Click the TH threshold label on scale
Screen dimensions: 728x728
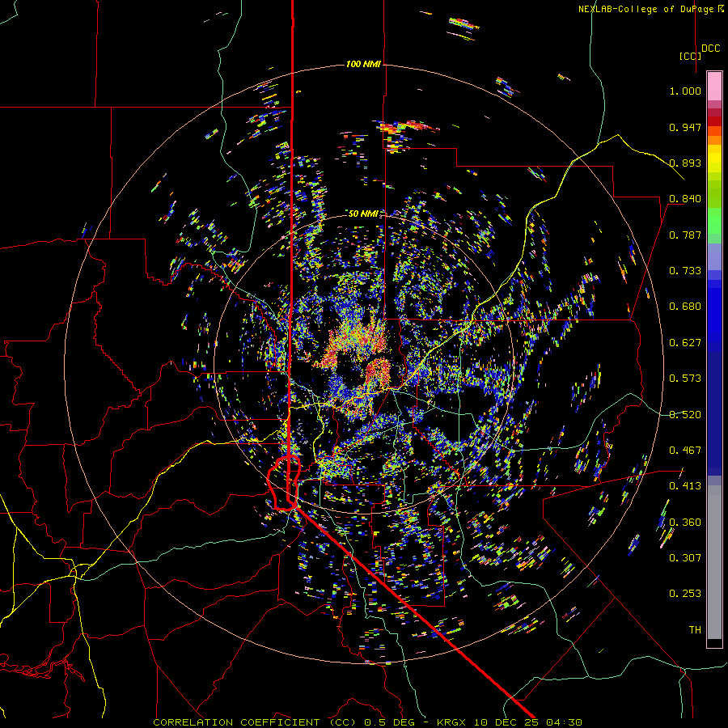[695, 630]
